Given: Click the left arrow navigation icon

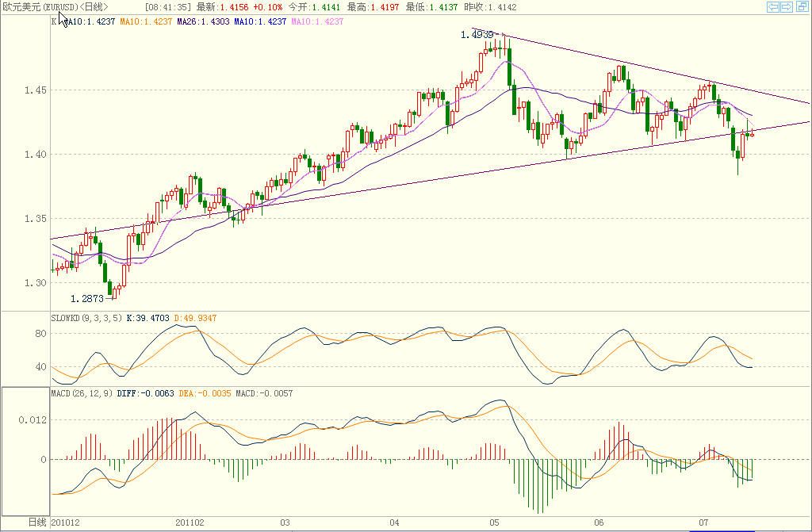Looking at the screenshot, I should [x=773, y=6].
